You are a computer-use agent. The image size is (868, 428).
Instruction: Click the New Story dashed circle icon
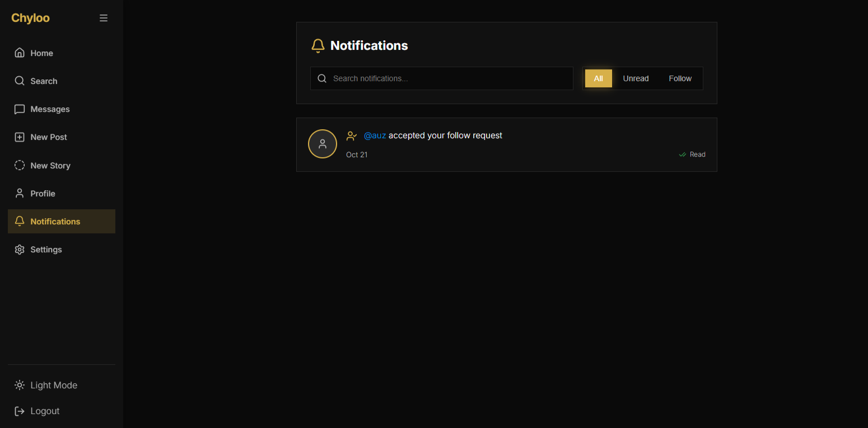coord(20,166)
